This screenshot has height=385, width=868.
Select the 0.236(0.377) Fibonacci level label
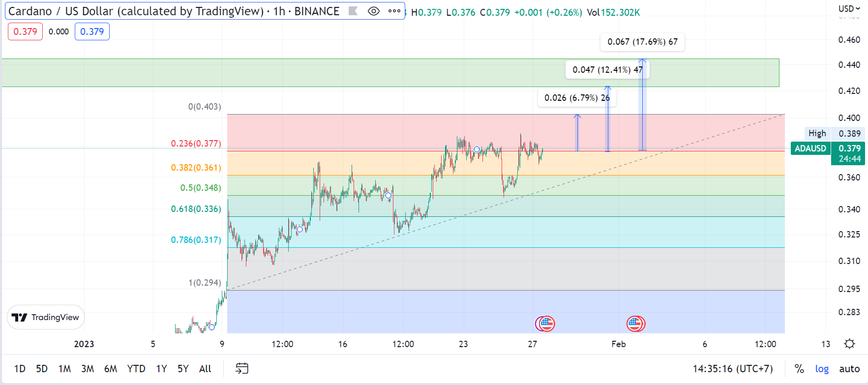pyautogui.click(x=196, y=144)
